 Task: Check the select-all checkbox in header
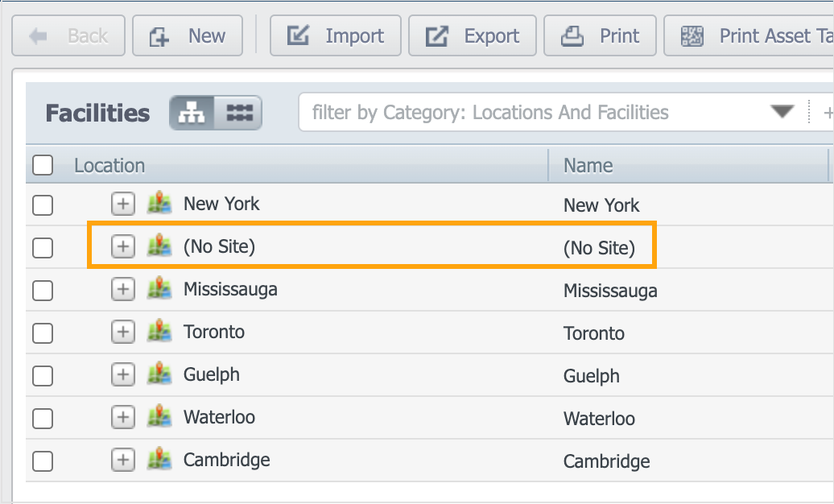point(43,166)
